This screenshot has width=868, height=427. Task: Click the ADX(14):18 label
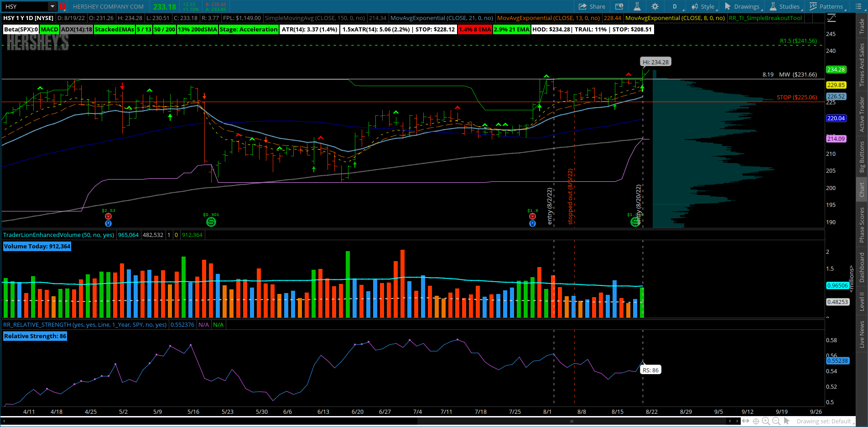(76, 29)
